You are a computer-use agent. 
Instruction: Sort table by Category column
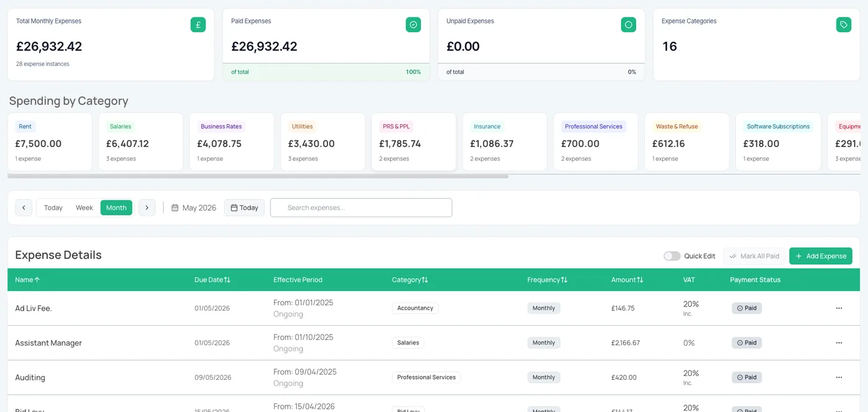pyautogui.click(x=410, y=280)
